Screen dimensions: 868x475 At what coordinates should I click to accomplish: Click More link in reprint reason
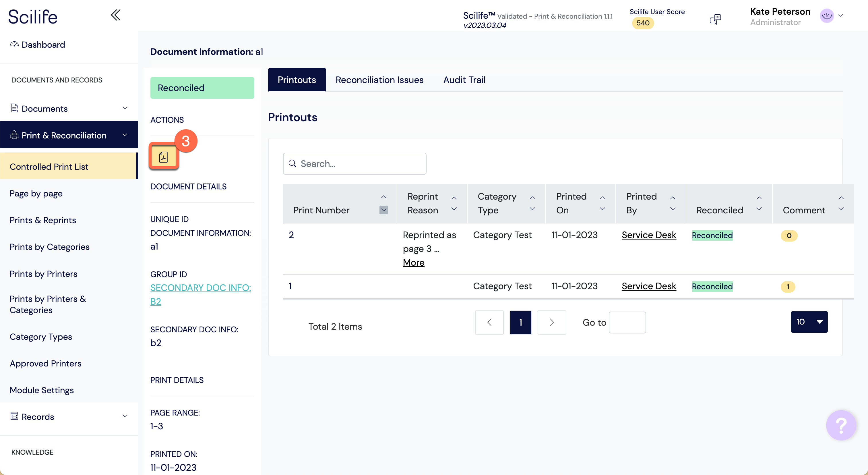coord(413,262)
